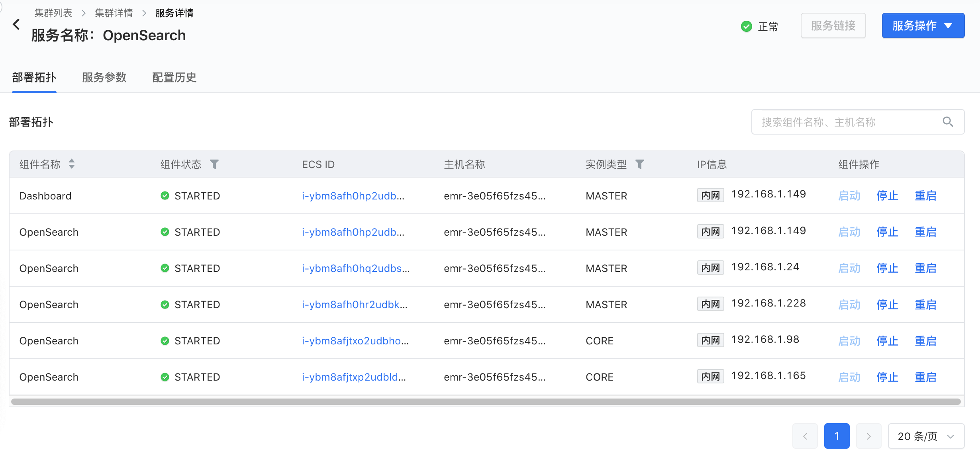The height and width of the screenshot is (469, 980).
Task: Stop OpenSearch on 192.168.1.165
Action: [x=888, y=377]
